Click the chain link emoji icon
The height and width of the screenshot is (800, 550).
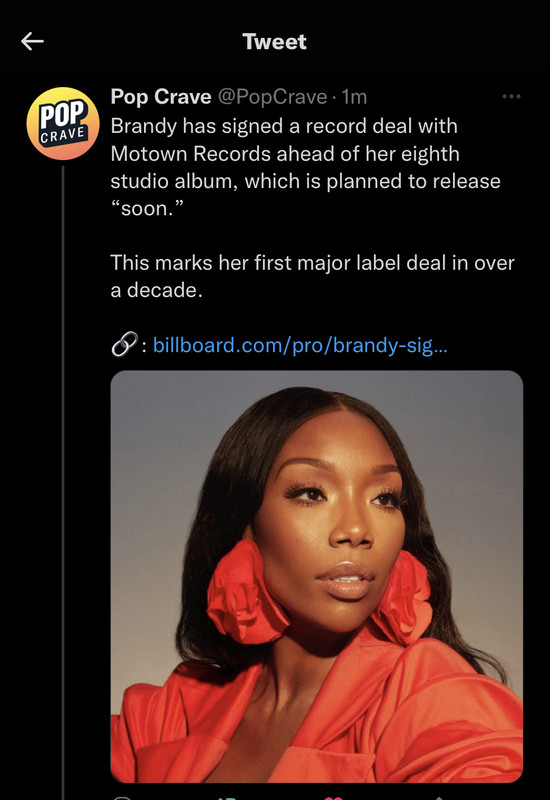coord(124,344)
